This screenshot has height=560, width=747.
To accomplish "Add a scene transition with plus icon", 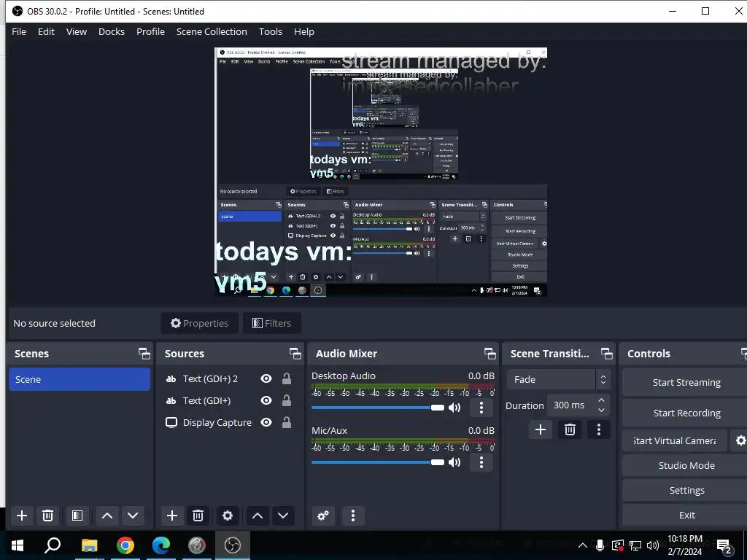I will pyautogui.click(x=541, y=430).
